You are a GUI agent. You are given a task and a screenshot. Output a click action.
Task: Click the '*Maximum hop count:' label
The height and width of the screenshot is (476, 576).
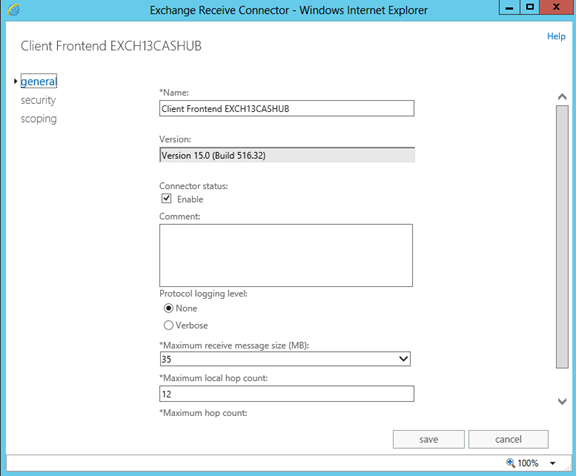pyautogui.click(x=203, y=413)
